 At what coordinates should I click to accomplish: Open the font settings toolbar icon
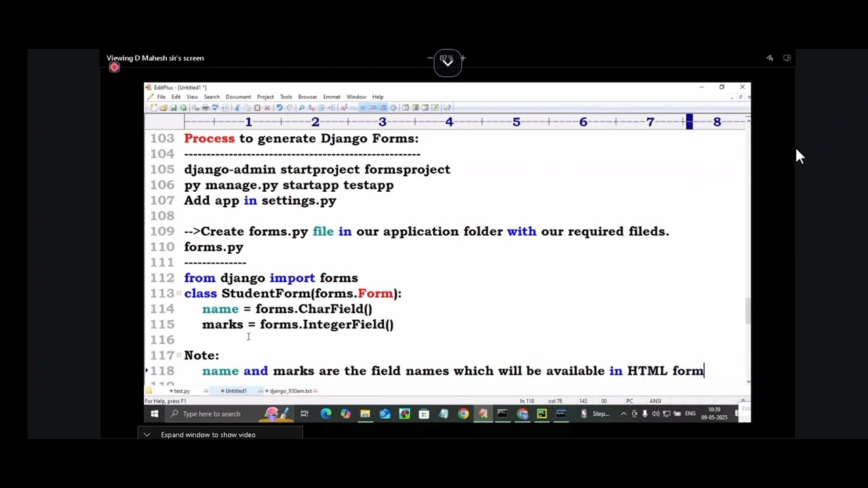pyautogui.click(x=344, y=108)
